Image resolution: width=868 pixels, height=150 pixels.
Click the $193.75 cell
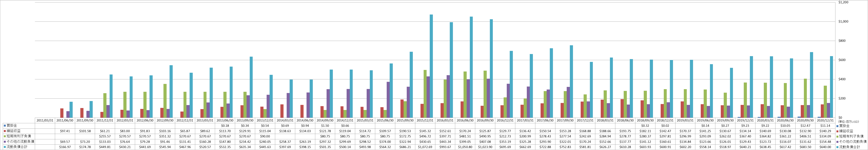(x=626, y=131)
